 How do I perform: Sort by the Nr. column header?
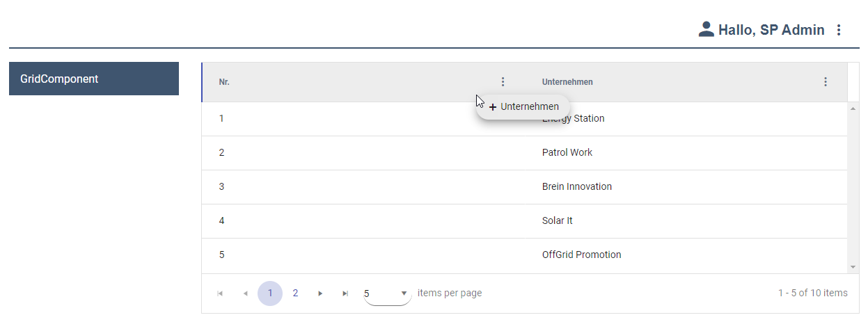[x=224, y=82]
